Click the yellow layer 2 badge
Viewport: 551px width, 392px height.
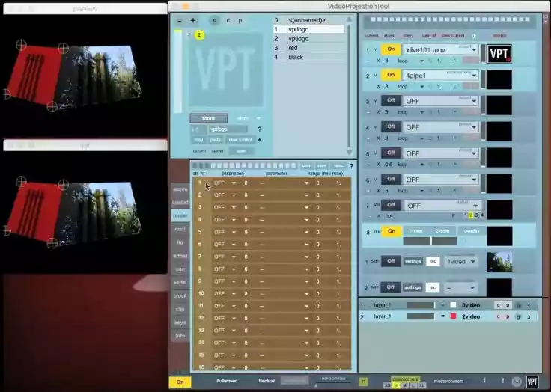tap(199, 34)
